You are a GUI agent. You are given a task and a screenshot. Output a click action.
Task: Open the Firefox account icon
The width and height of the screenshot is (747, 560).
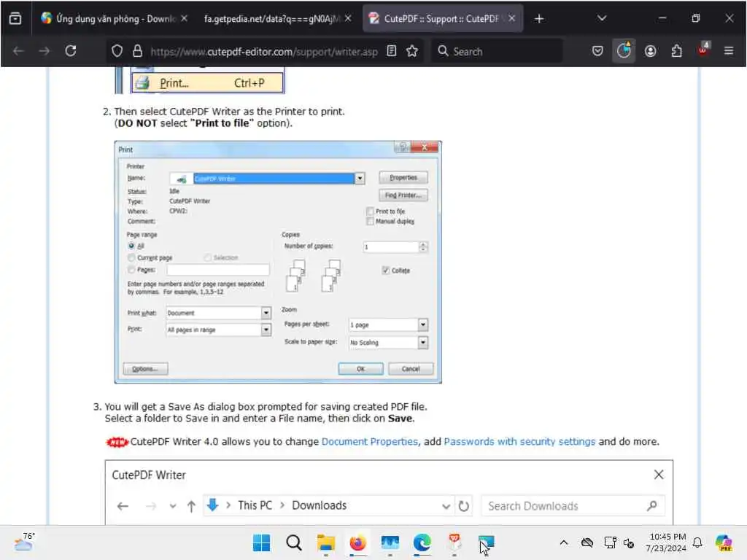point(650,51)
